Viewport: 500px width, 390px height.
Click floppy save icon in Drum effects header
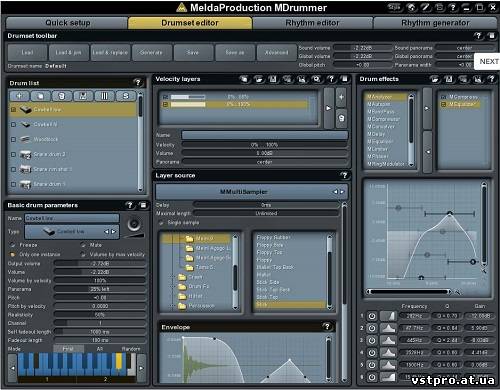pyautogui.click(x=449, y=79)
